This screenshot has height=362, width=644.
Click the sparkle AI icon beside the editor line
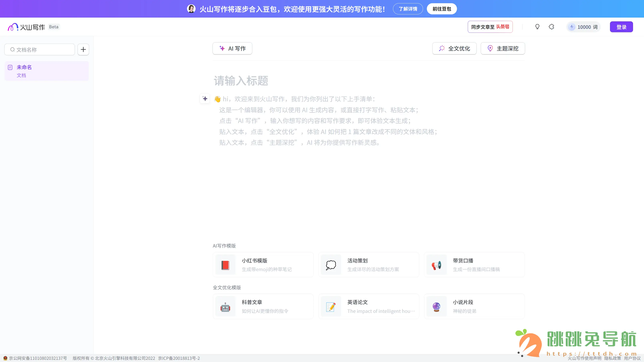(x=205, y=99)
